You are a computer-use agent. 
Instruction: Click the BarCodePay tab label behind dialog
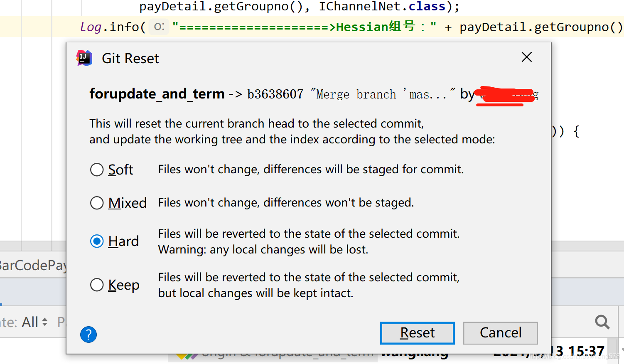click(x=32, y=265)
